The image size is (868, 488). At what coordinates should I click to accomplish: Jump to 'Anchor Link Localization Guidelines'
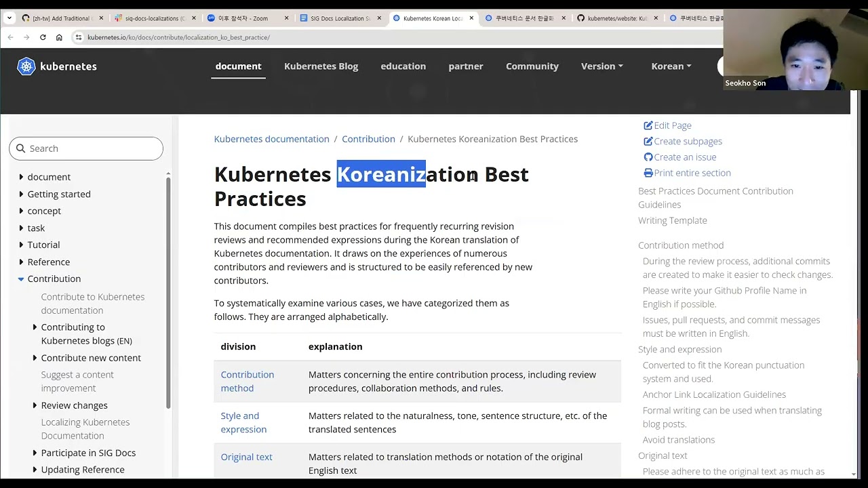714,394
